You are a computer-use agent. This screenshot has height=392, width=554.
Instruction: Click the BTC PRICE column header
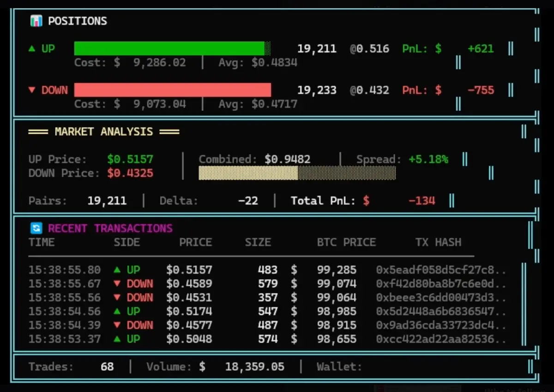click(346, 242)
